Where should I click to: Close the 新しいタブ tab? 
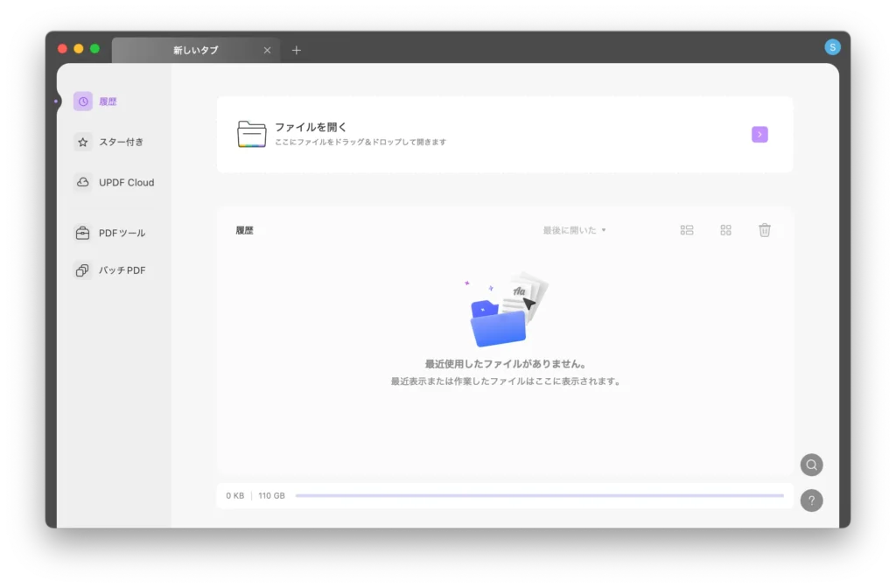click(x=268, y=51)
